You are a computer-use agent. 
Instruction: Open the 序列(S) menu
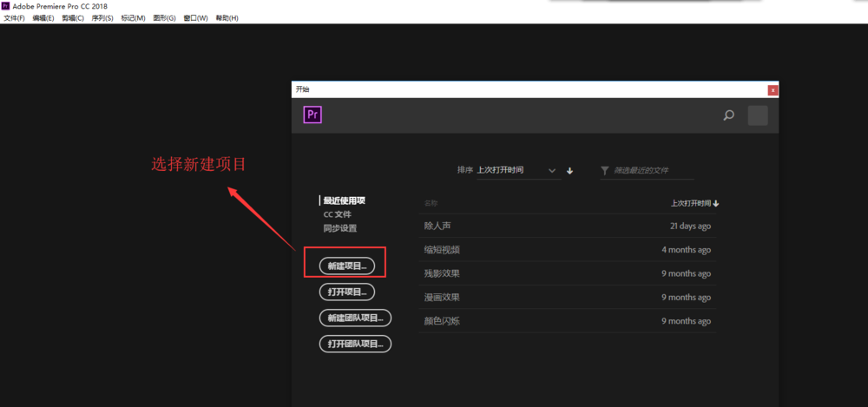(102, 17)
